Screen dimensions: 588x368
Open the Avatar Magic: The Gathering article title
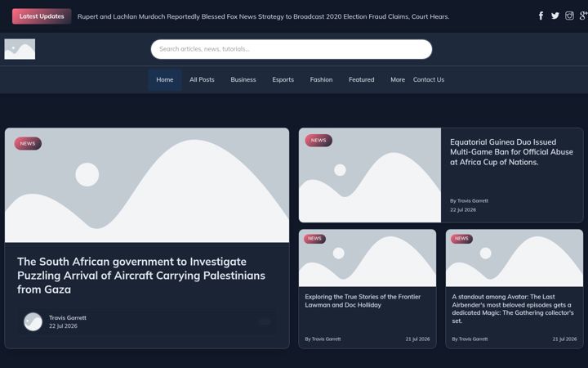513,308
